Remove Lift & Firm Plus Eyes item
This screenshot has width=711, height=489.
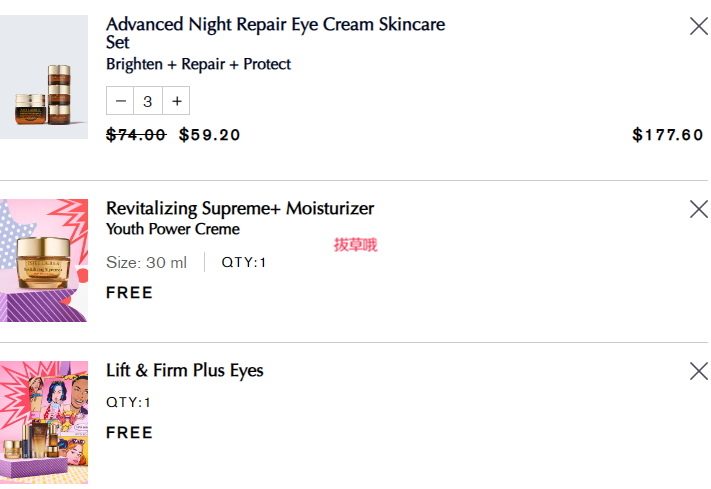(x=698, y=371)
